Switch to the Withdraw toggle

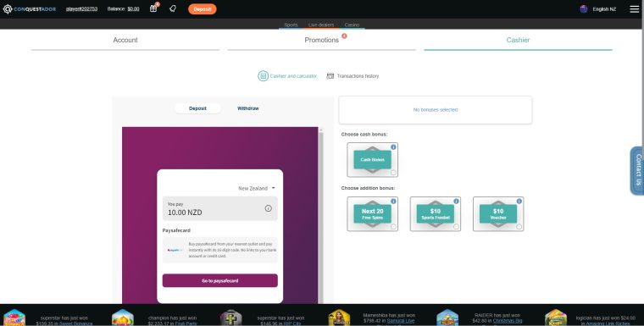coord(248,108)
